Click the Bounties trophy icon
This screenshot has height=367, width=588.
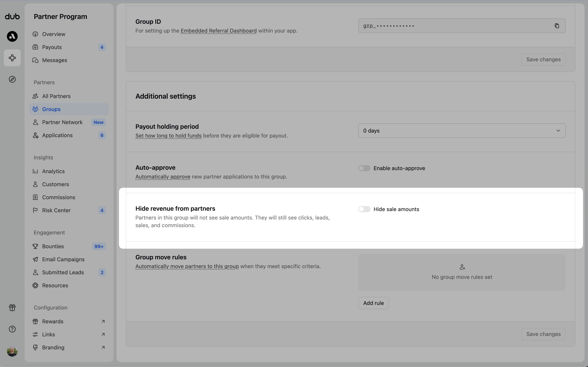[x=35, y=246]
